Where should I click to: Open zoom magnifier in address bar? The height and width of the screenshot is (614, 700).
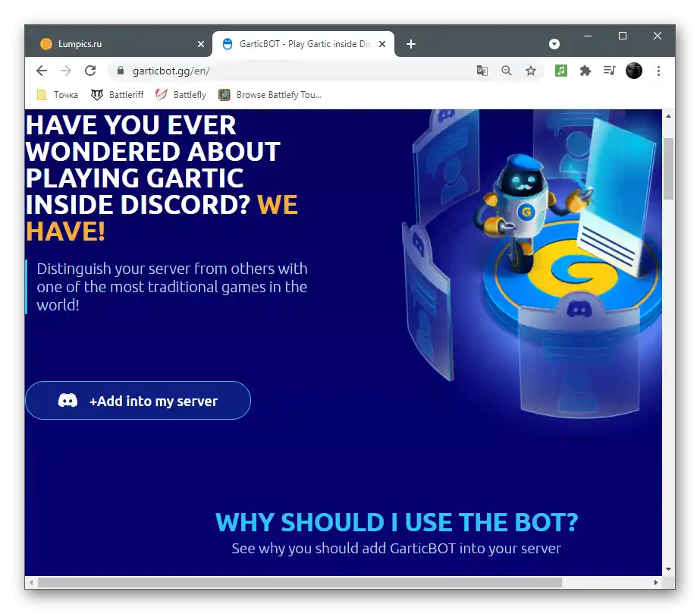coord(507,71)
